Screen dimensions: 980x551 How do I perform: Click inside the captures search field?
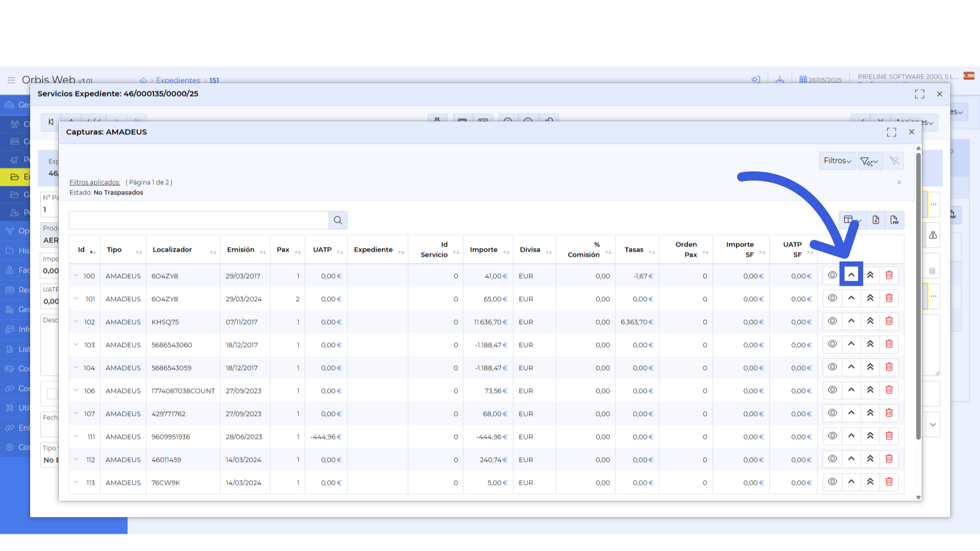[x=199, y=220]
